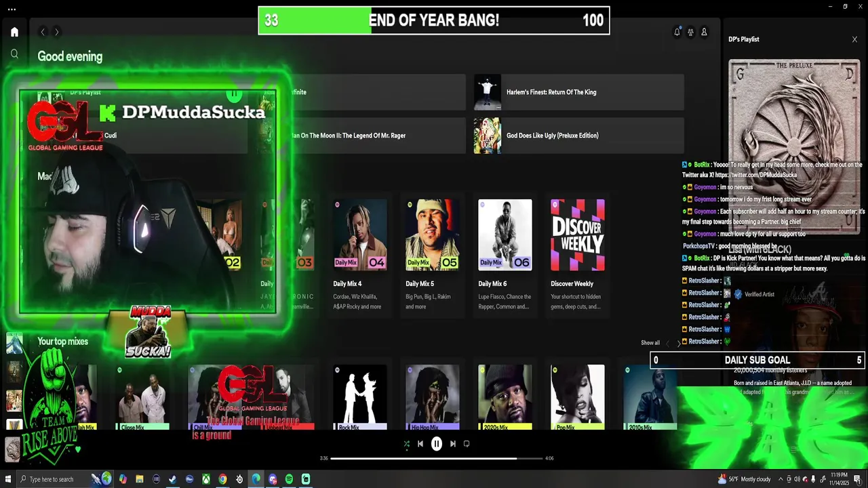Open the Windows notification center icon

pos(858,479)
